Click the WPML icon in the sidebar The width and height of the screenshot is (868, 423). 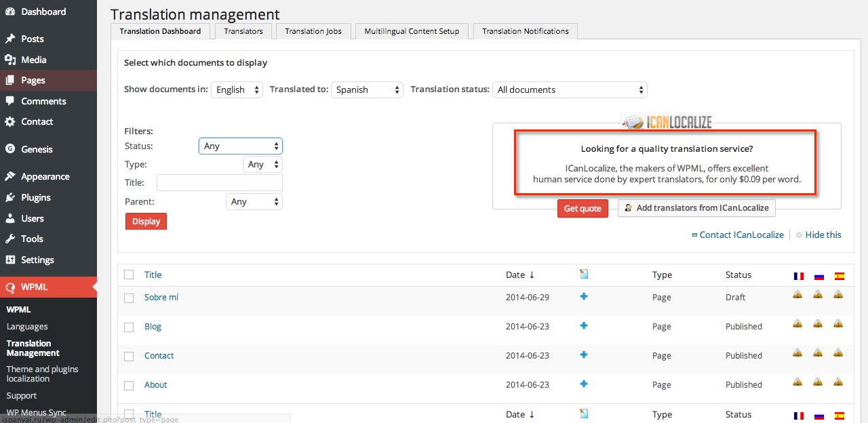point(12,286)
